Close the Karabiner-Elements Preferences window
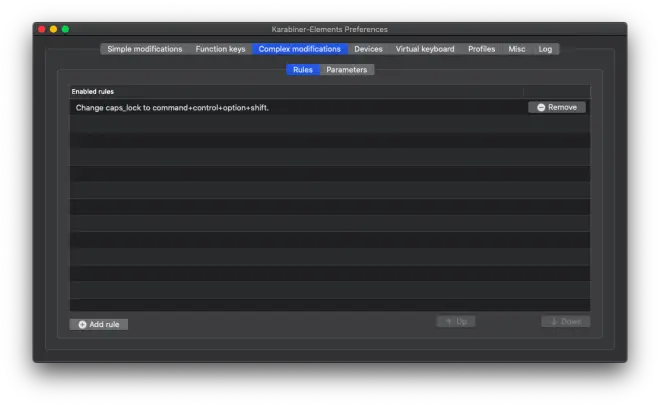660x406 pixels. [42, 29]
